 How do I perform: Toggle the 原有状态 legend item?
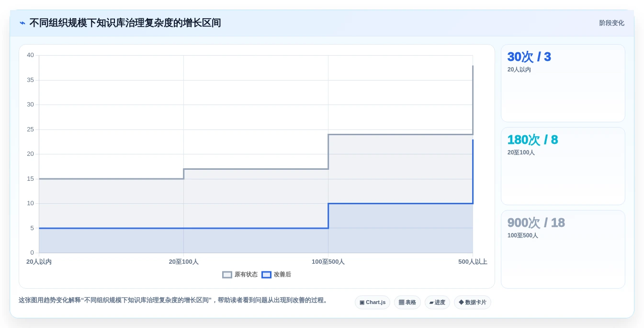click(x=240, y=275)
